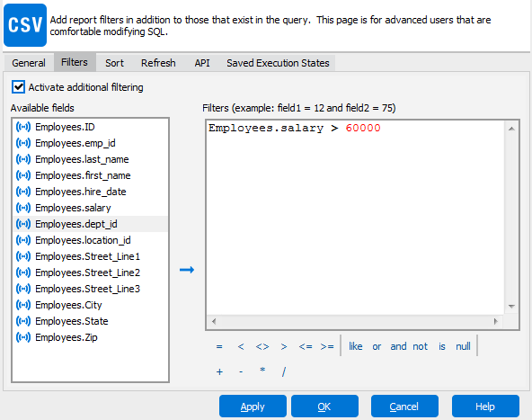Click the filter box scroll down arrow
532x420 pixels.
(511, 307)
